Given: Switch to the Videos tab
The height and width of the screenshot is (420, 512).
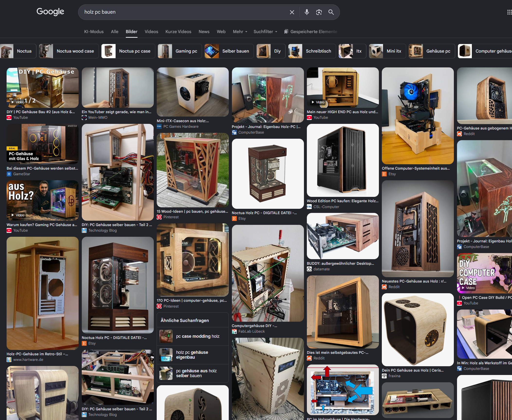Looking at the screenshot, I should [151, 32].
